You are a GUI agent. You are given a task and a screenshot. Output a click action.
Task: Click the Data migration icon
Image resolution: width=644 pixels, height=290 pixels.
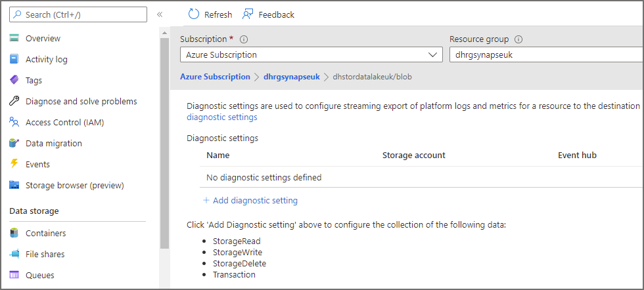click(x=14, y=143)
